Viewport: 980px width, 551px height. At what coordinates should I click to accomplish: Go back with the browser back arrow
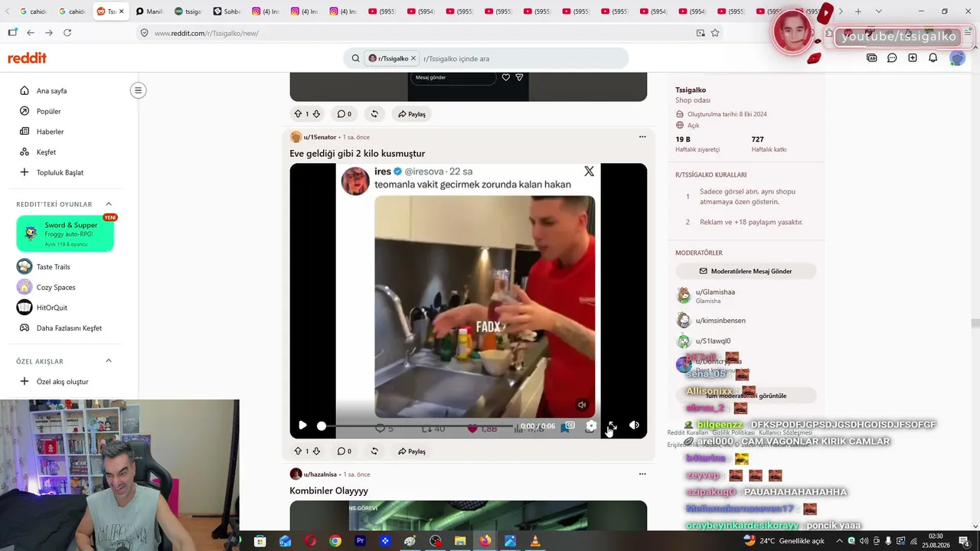31,33
